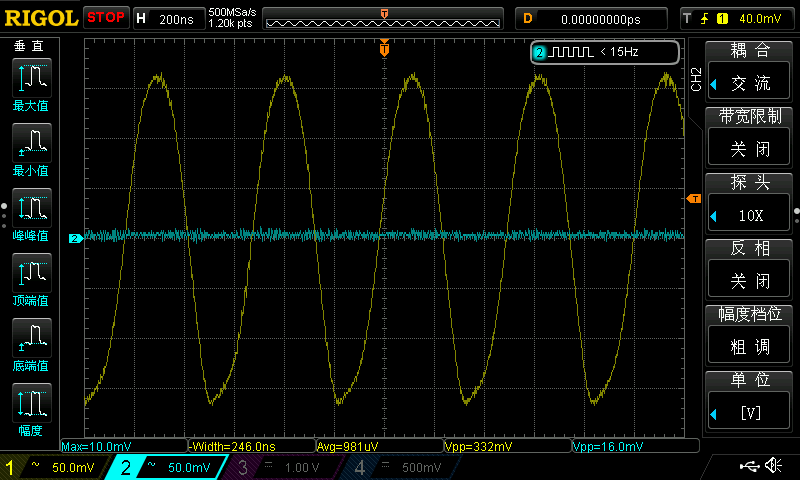
Task: Click the STOP run status button
Action: coord(106,17)
